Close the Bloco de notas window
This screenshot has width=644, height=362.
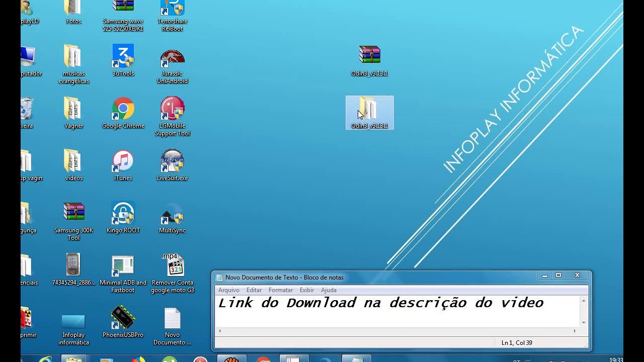click(578, 276)
